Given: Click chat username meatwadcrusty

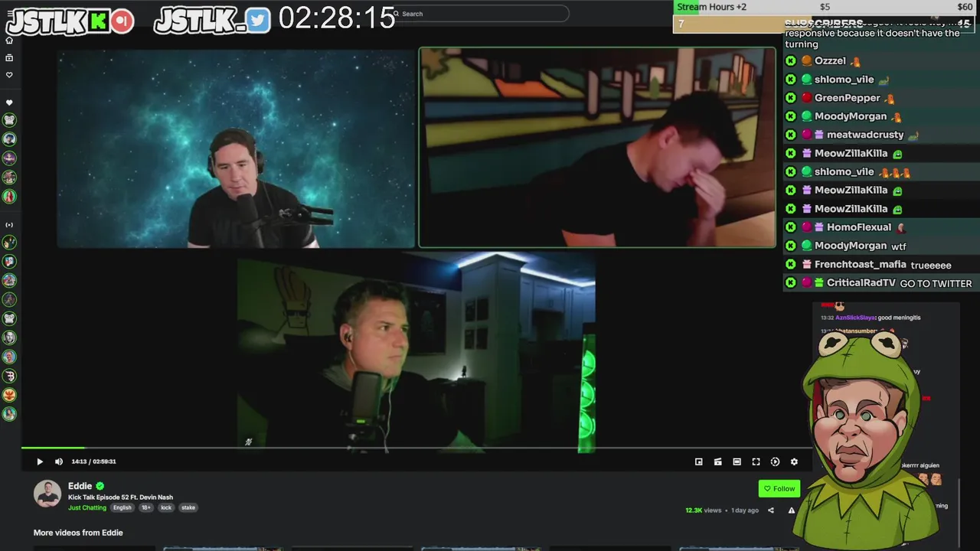Looking at the screenshot, I should (865, 135).
